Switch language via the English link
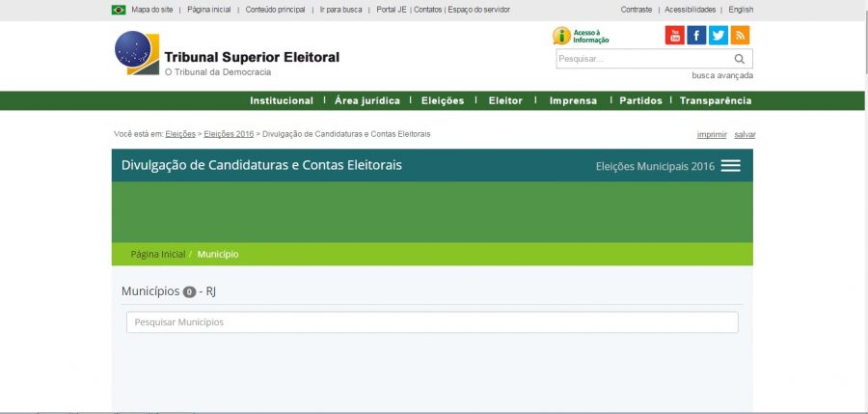The height and width of the screenshot is (414, 868). (741, 10)
